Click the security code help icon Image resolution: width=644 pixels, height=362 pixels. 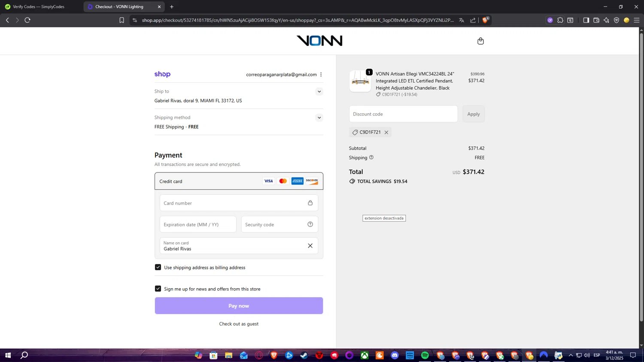pos(310,224)
